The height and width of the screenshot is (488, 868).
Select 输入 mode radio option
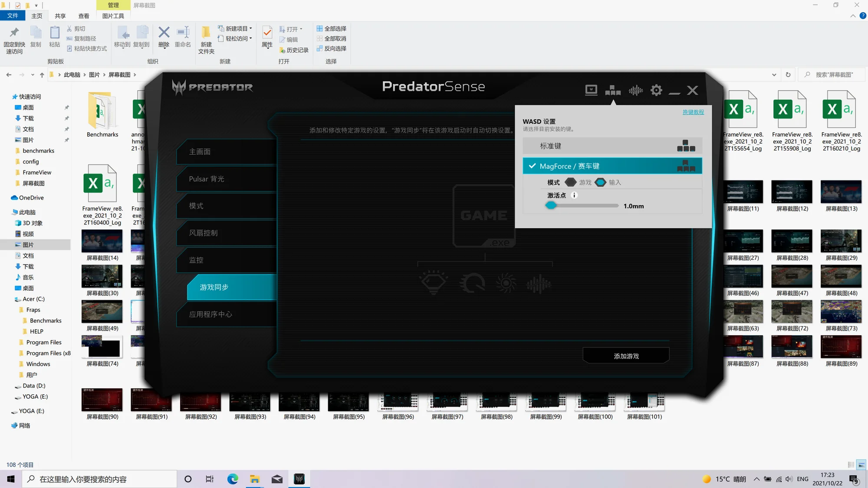[608, 182]
